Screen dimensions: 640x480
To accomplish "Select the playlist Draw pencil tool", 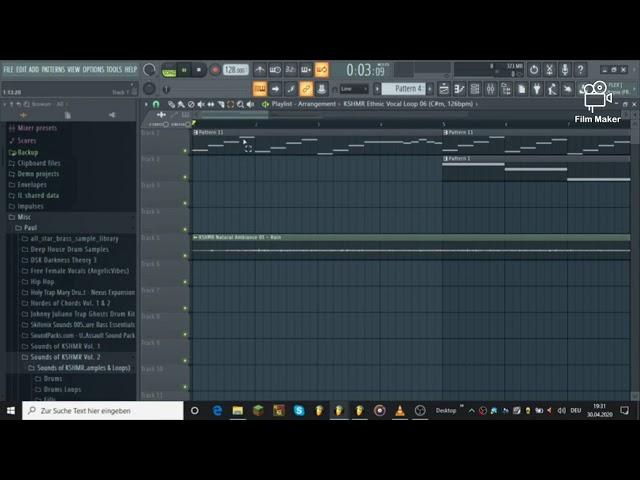I will [x=171, y=104].
